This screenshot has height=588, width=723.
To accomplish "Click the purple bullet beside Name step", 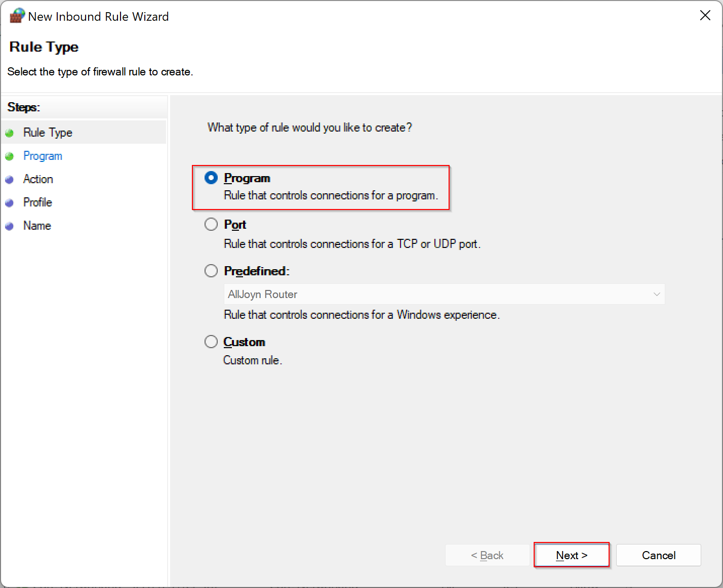I will [x=10, y=225].
